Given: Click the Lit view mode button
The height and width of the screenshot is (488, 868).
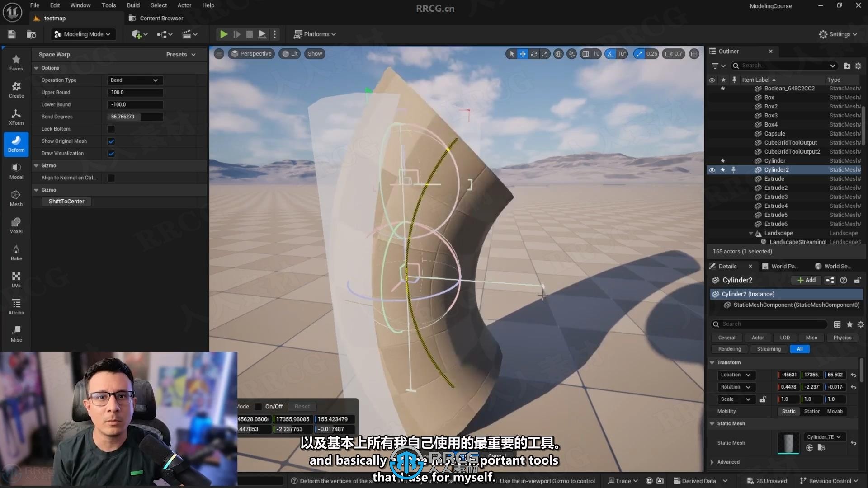Looking at the screenshot, I should coord(290,54).
